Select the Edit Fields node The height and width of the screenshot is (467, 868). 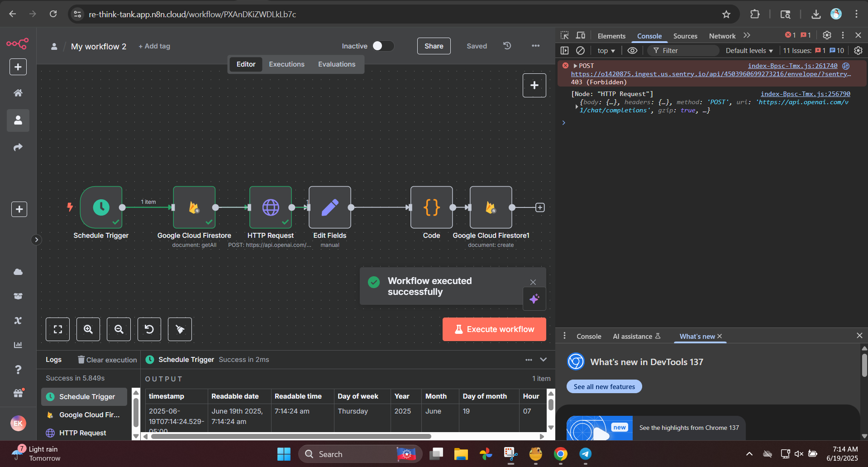(330, 207)
